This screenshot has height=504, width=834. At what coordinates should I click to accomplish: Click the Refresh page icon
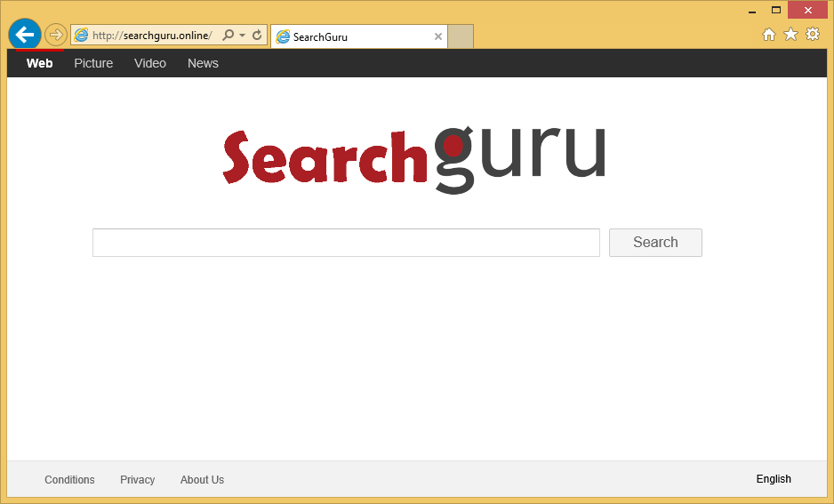coord(257,35)
